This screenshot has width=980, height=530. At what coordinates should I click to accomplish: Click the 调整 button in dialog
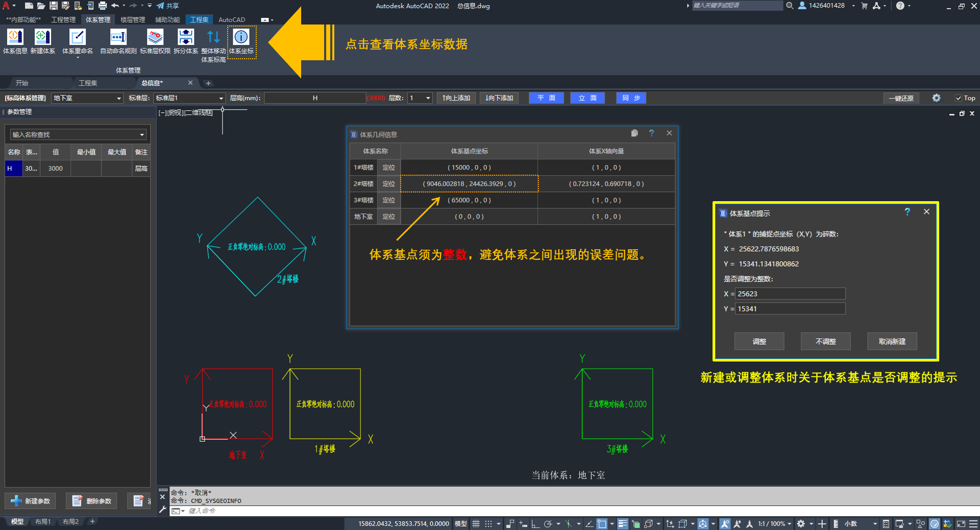pos(759,342)
